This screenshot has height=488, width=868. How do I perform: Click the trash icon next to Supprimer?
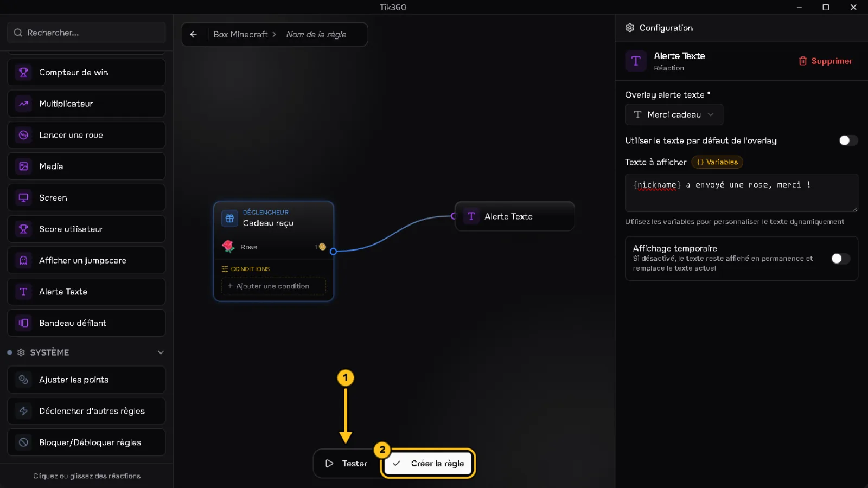click(803, 61)
